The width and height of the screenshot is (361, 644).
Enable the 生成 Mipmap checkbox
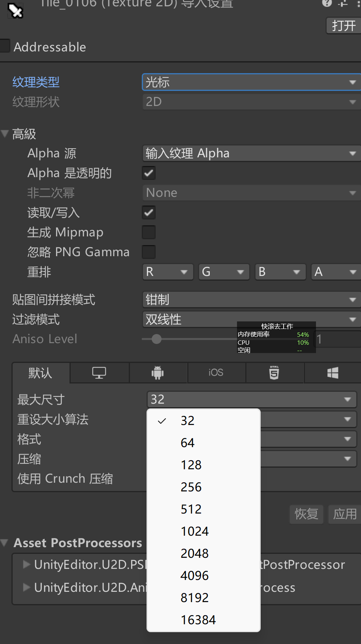(x=149, y=232)
